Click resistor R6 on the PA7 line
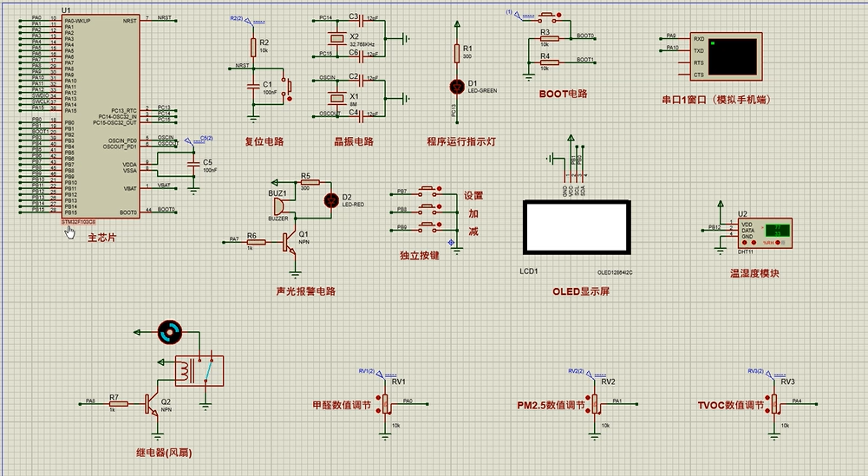The image size is (868, 476). click(x=257, y=242)
